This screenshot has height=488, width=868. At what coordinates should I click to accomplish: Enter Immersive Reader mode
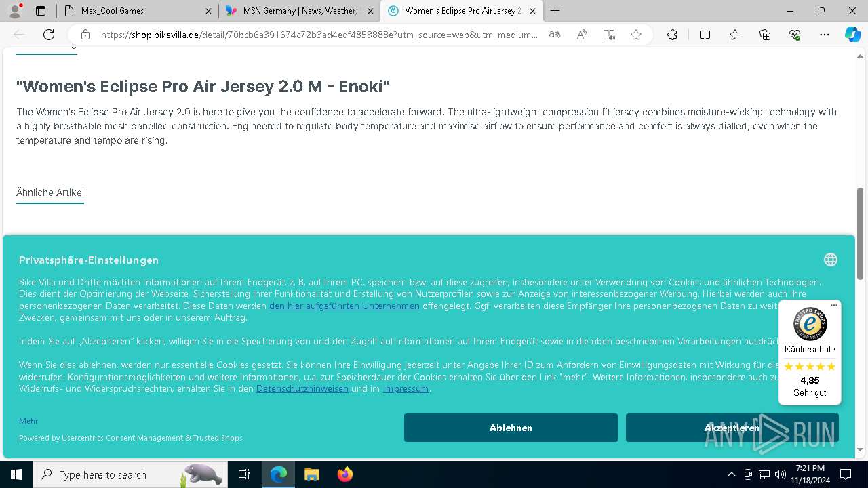[609, 35]
